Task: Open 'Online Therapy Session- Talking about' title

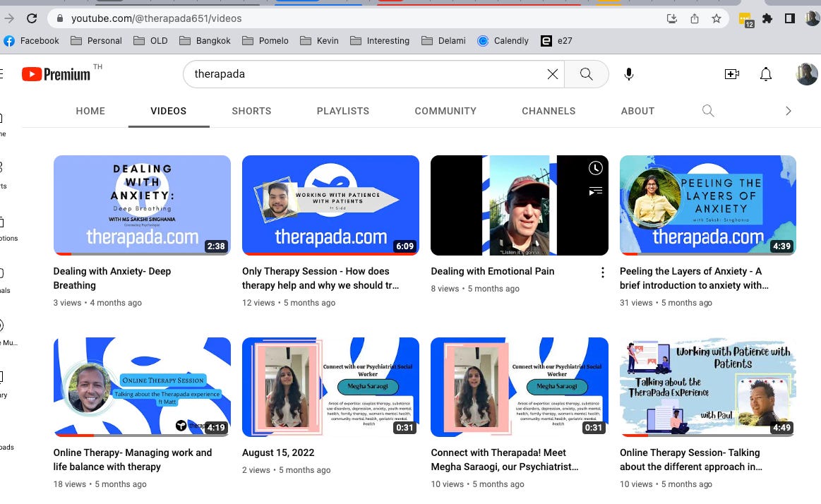Action: [x=691, y=460]
